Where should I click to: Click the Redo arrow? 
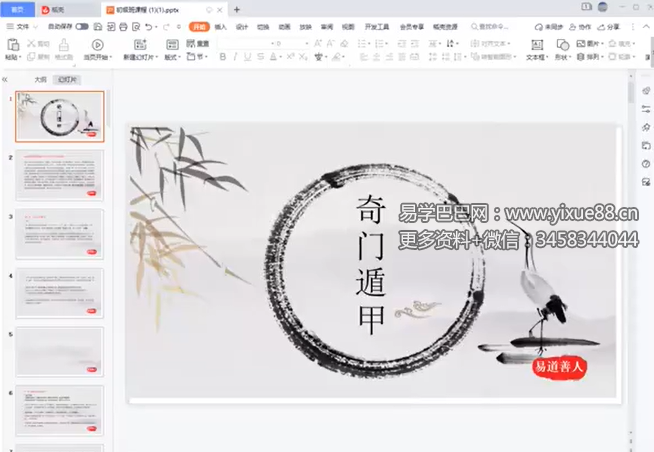[x=166, y=27]
